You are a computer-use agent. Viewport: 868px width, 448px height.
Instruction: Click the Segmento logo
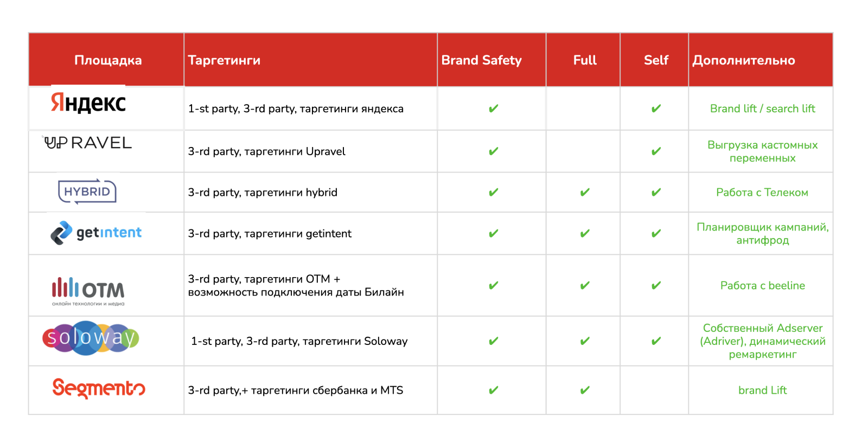(x=99, y=388)
